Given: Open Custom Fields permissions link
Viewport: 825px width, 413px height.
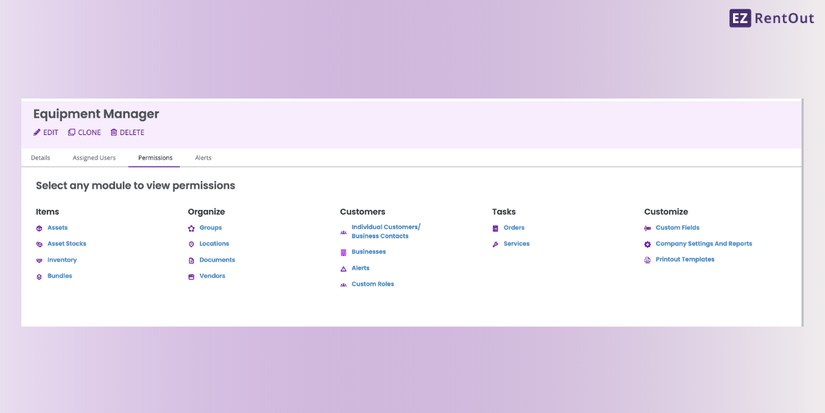Looking at the screenshot, I should pos(678,228).
